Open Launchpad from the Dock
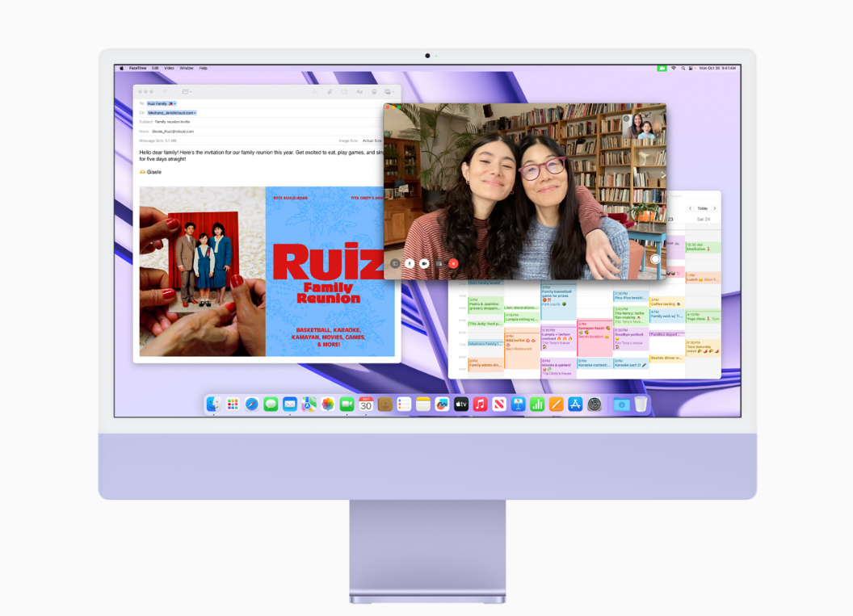Screen dimensions: 853x616 pos(233,404)
